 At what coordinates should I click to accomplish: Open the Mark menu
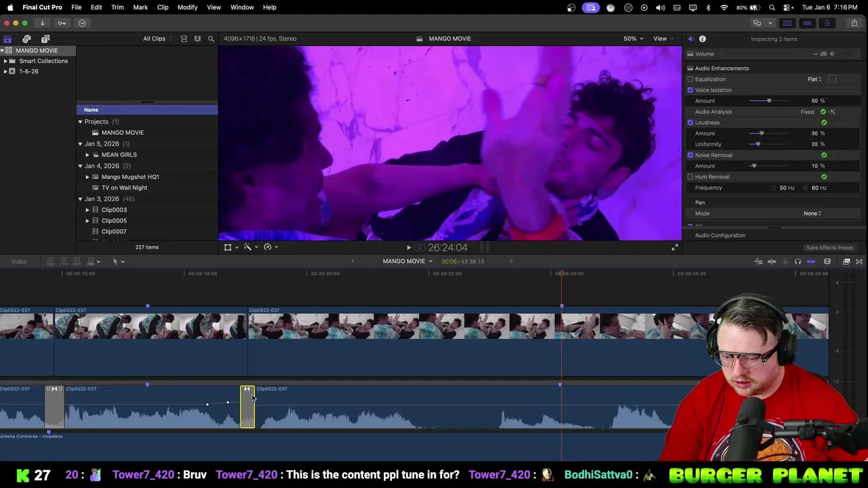[140, 7]
